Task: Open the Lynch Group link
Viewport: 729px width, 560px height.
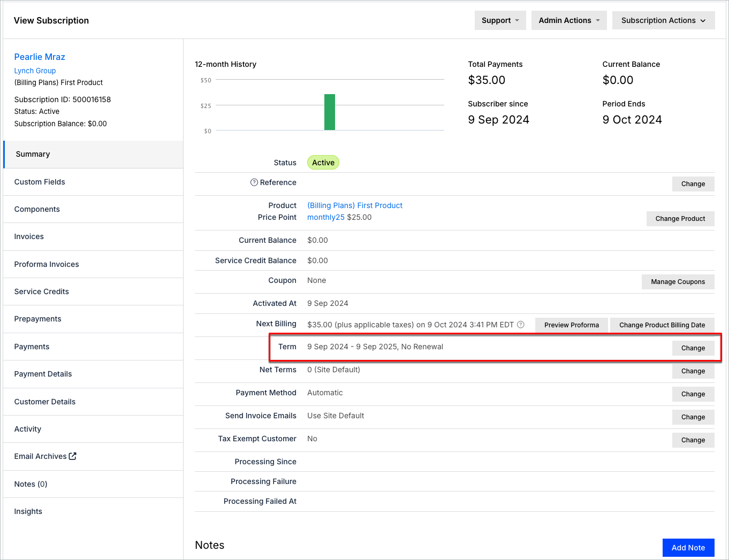Action: pyautogui.click(x=35, y=71)
